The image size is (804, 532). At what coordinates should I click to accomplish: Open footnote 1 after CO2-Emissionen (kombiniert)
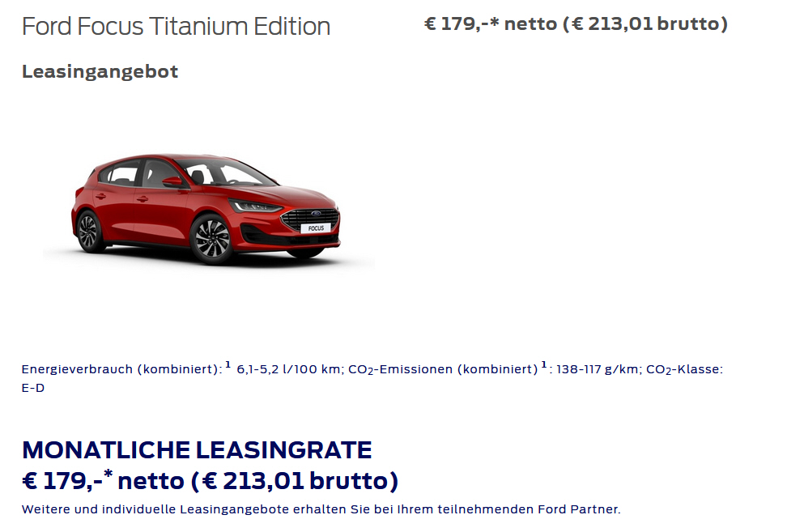[544, 364]
